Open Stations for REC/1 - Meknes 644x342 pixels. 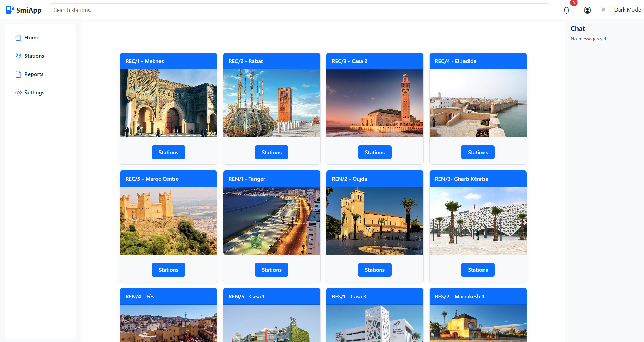point(168,152)
